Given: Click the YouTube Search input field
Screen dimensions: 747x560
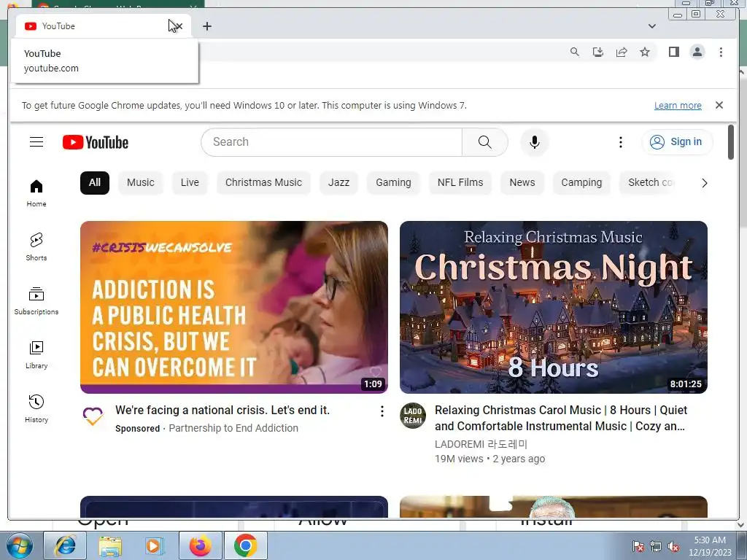Looking at the screenshot, I should [332, 142].
